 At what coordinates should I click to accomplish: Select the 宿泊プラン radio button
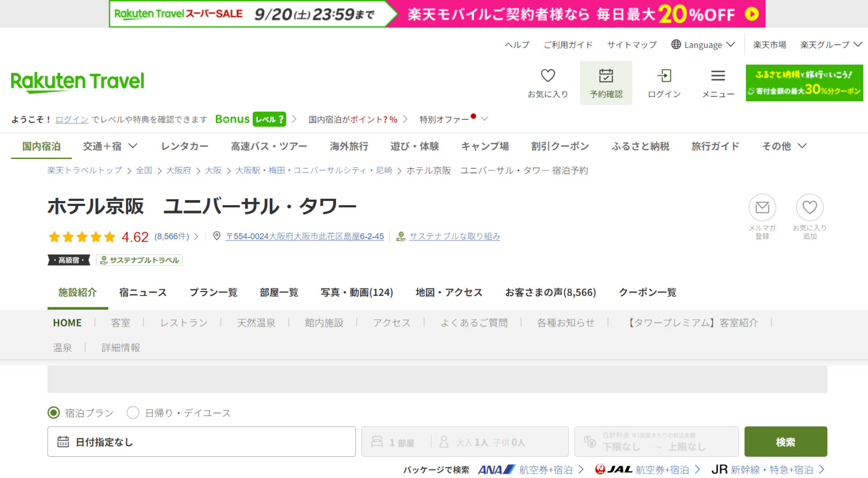(54, 412)
